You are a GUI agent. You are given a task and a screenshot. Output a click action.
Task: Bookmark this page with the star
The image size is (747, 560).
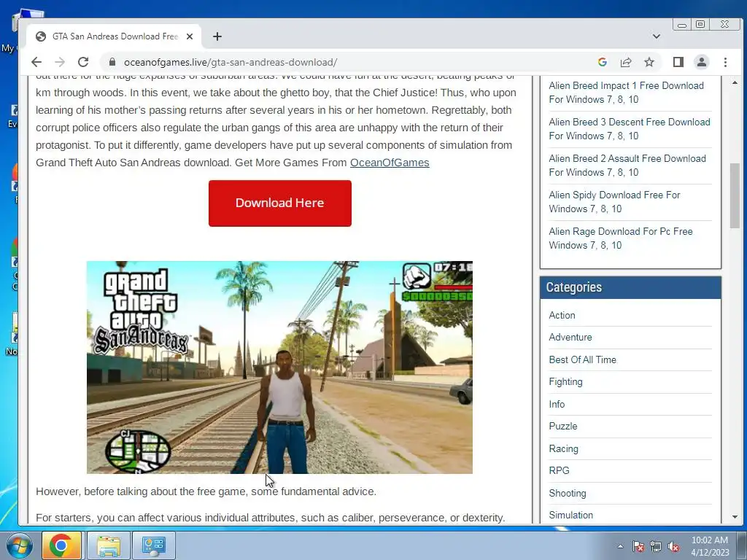(649, 62)
